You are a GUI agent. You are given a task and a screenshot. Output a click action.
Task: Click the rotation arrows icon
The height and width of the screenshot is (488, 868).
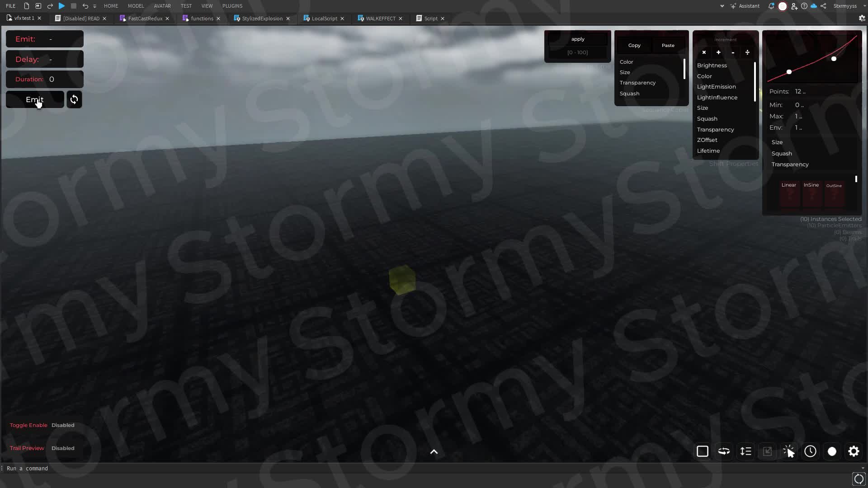(724, 451)
